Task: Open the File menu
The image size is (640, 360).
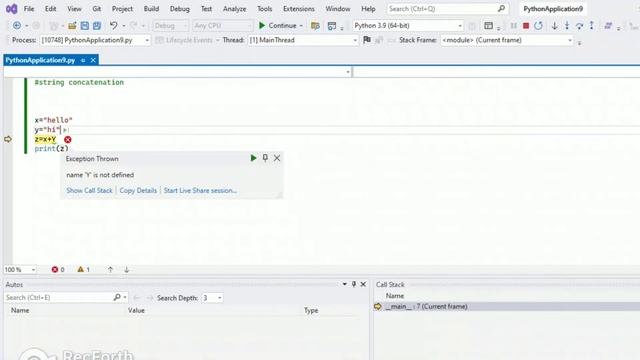Action: [x=29, y=9]
